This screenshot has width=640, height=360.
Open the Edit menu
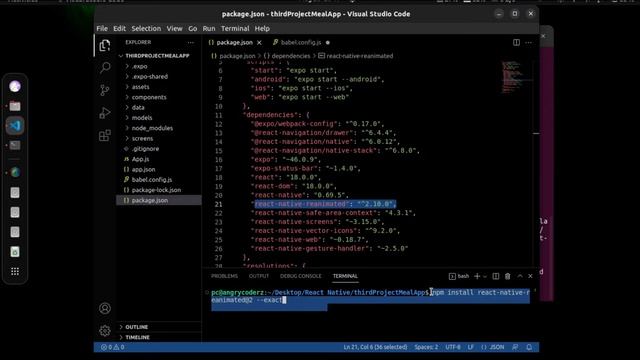[x=119, y=29]
